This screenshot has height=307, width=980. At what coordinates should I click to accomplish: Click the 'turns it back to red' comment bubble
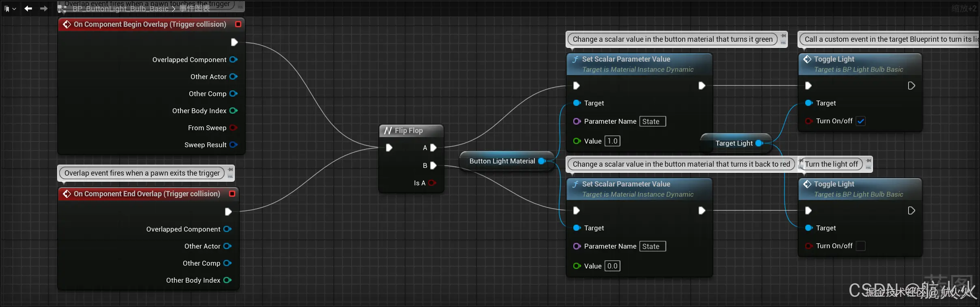click(x=681, y=164)
